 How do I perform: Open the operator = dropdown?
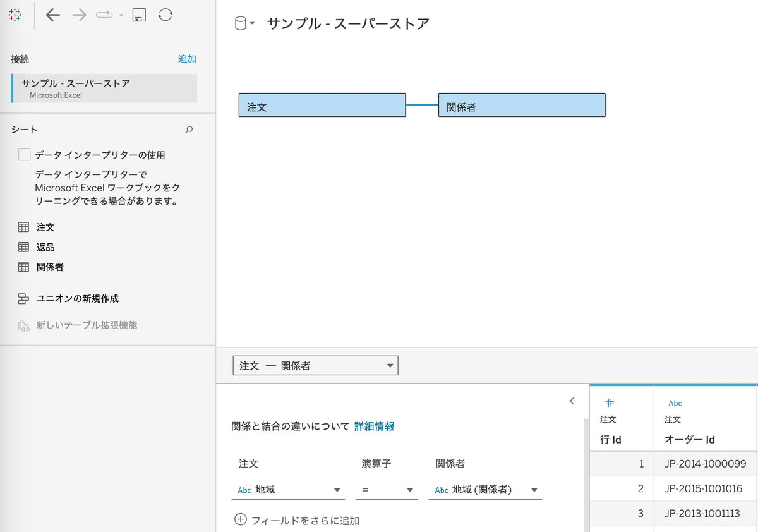(387, 490)
